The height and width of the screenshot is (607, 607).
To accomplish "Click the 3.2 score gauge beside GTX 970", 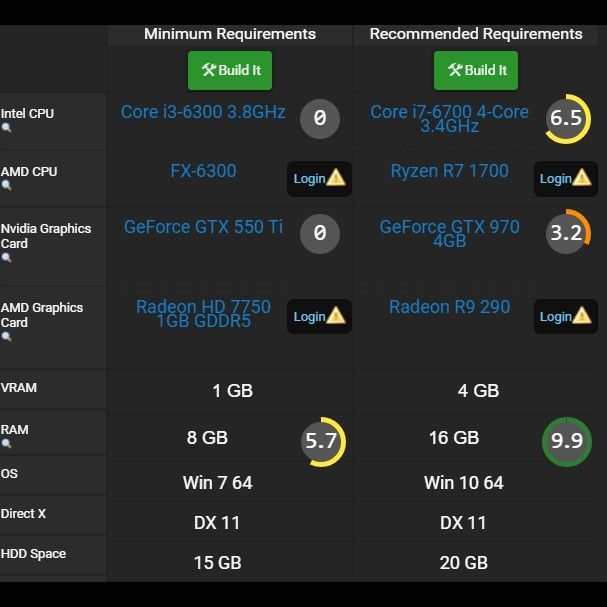I will [x=568, y=232].
